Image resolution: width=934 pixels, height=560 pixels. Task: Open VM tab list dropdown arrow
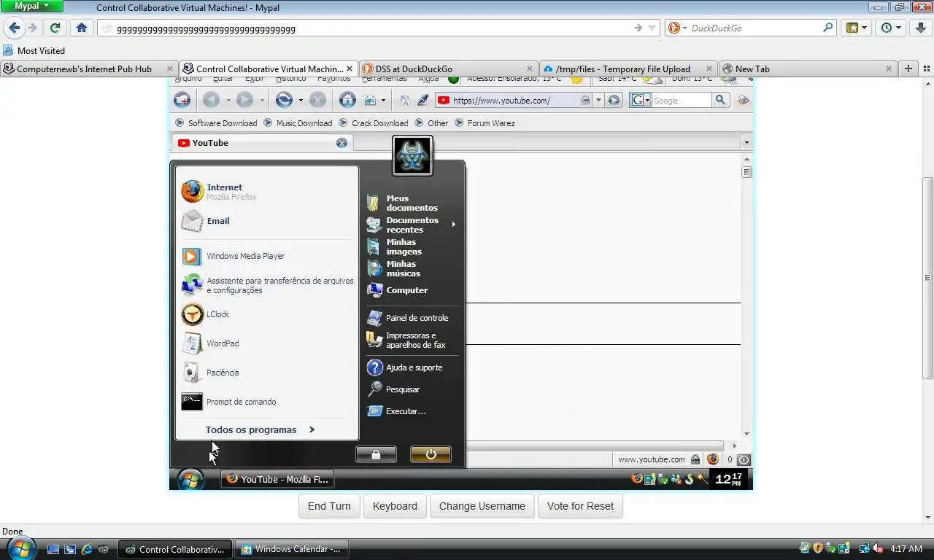tap(746, 142)
